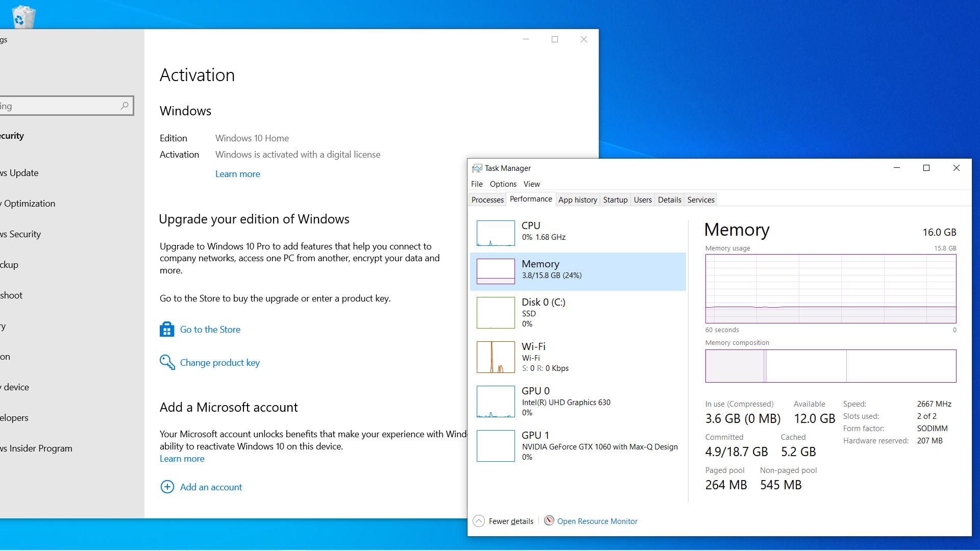Select the GPU 0 mini graph thumbnail
Viewport: 980px width, 551px height.
(496, 402)
